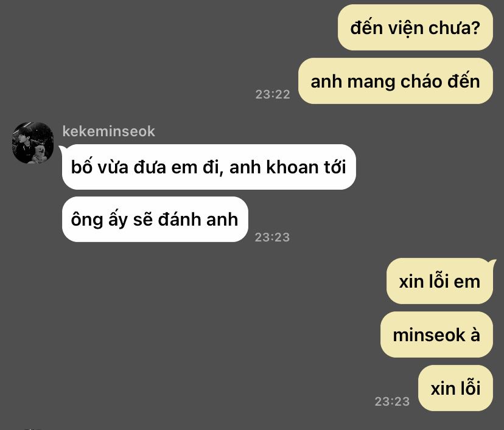Select the last "xin lỗi" bubble
Screen dimensions: 504x430
point(455,388)
